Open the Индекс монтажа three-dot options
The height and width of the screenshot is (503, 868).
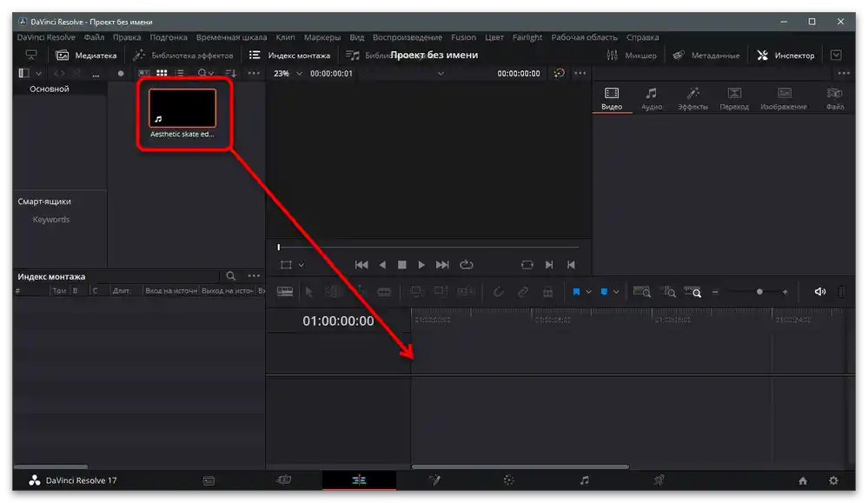(x=254, y=275)
